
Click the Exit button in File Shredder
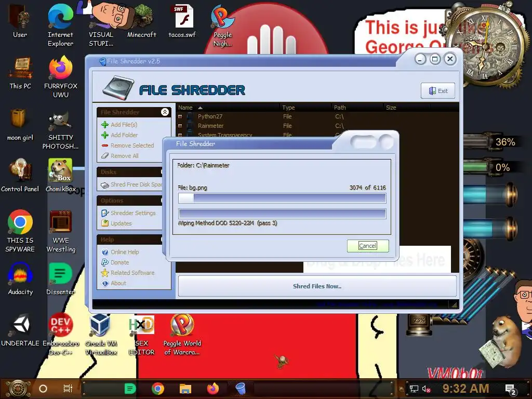pos(437,90)
